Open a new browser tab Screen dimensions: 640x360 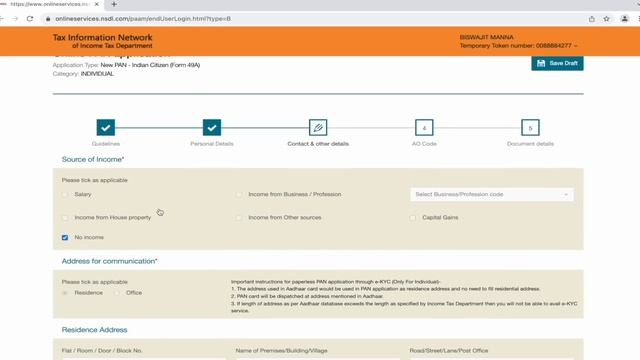[x=114, y=4]
